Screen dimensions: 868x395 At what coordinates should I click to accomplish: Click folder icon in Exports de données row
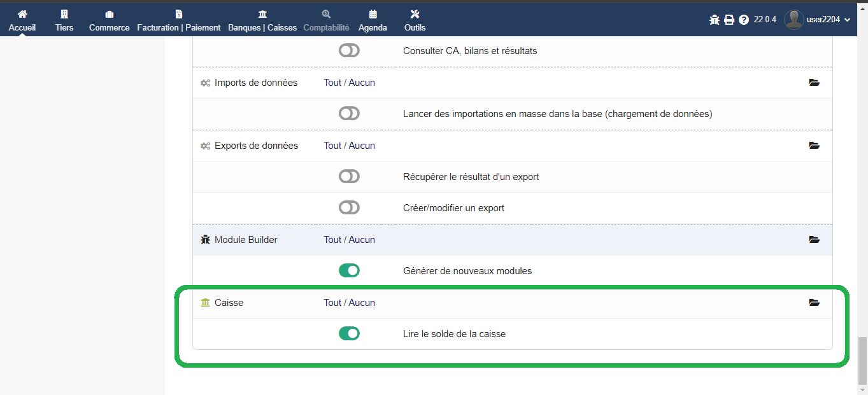tap(814, 146)
